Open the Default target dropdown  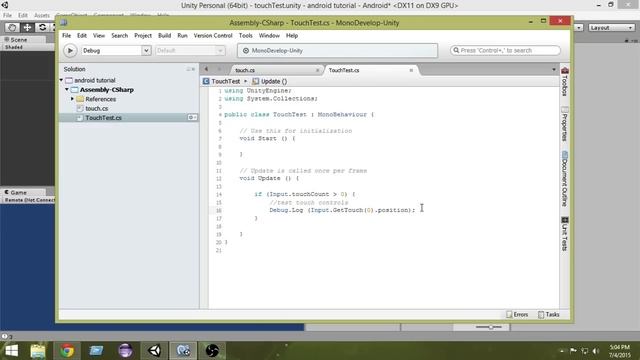coord(190,51)
